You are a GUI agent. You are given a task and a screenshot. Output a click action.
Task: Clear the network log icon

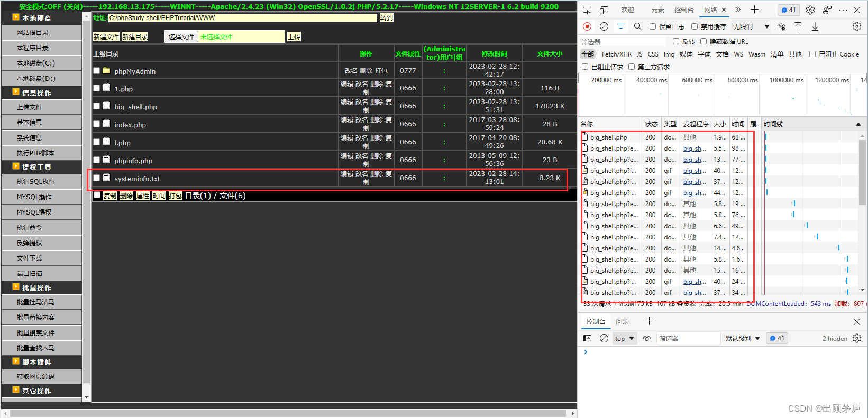point(604,26)
